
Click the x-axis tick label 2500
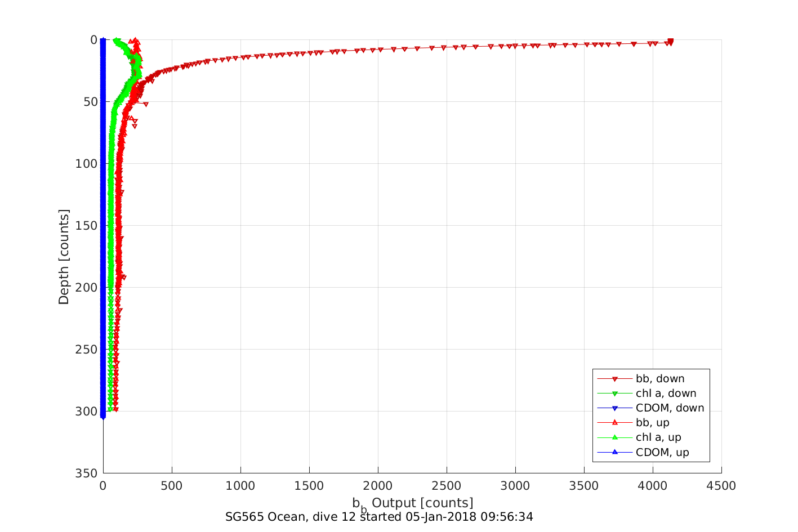click(x=447, y=486)
